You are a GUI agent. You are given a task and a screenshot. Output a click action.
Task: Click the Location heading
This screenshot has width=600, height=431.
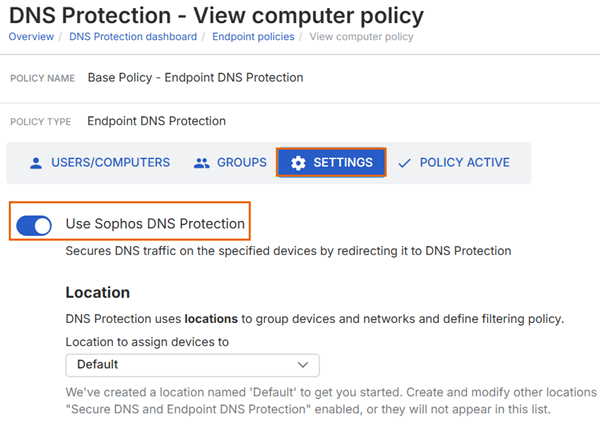tap(98, 292)
